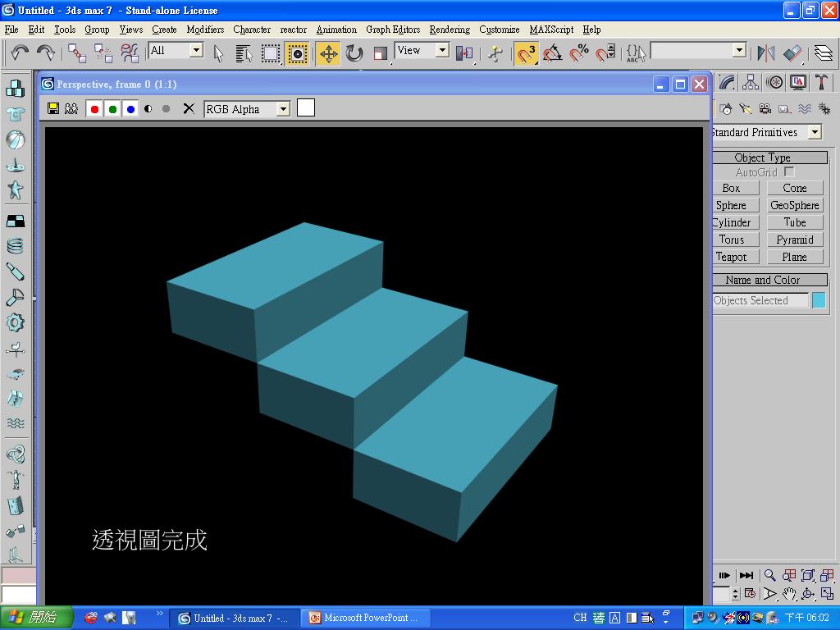The image size is (840, 630).
Task: Activate the Select and Scale tool
Action: (381, 53)
